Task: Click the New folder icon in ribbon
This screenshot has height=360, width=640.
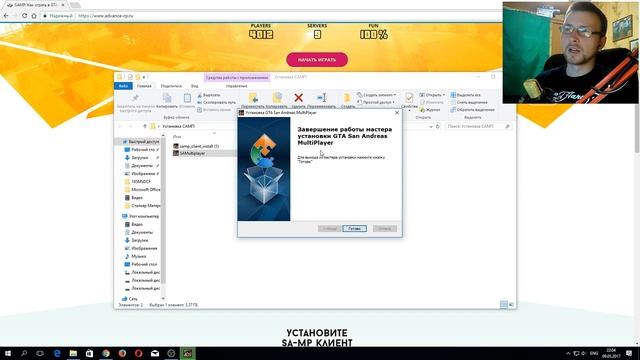Action: [347, 98]
